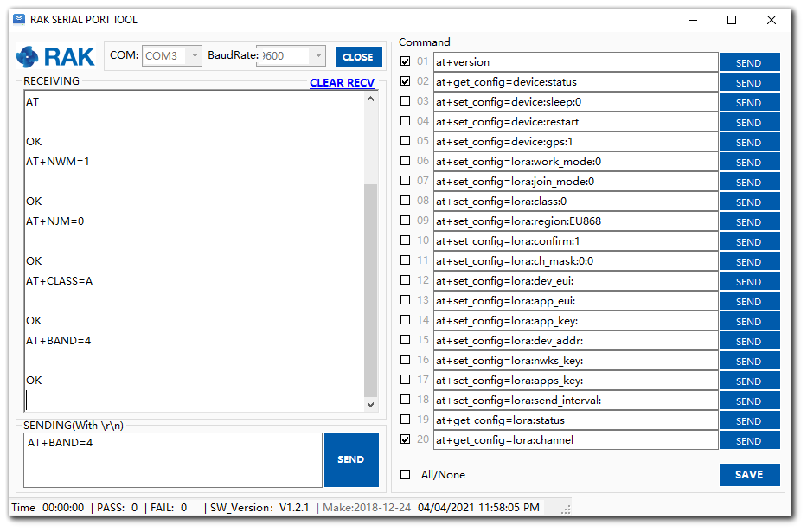
Task: Click the lora:app_key command field
Action: (x=576, y=321)
